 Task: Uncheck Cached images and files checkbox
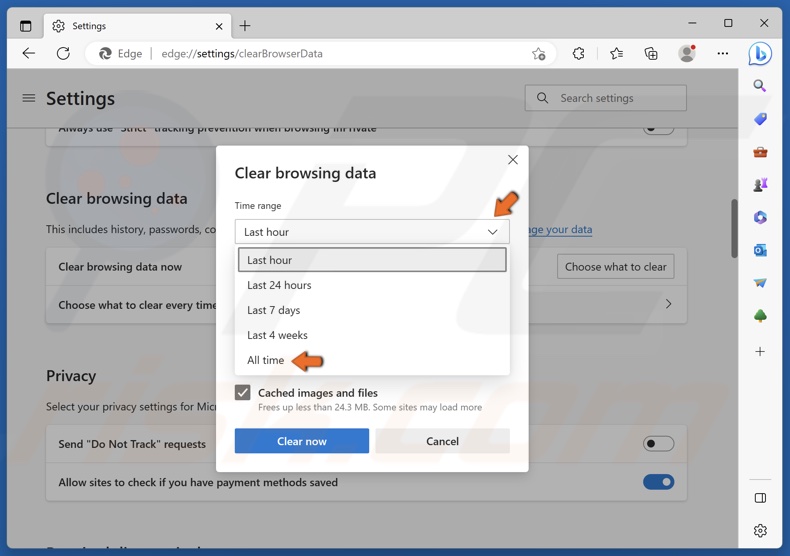(x=243, y=393)
